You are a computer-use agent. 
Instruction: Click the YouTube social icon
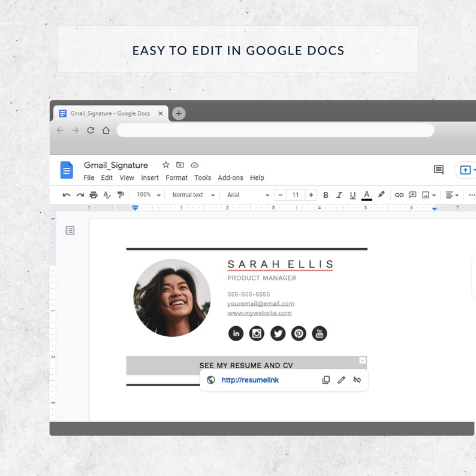[320, 334]
